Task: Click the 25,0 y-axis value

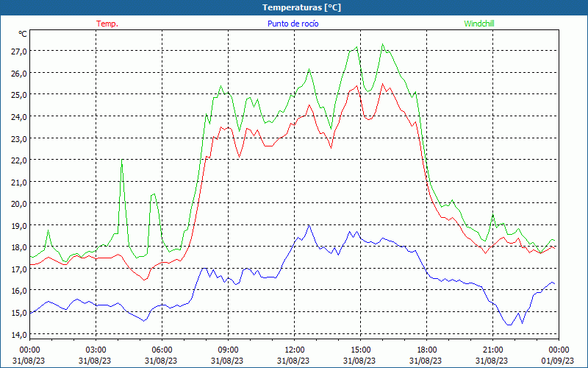Action: coord(19,95)
